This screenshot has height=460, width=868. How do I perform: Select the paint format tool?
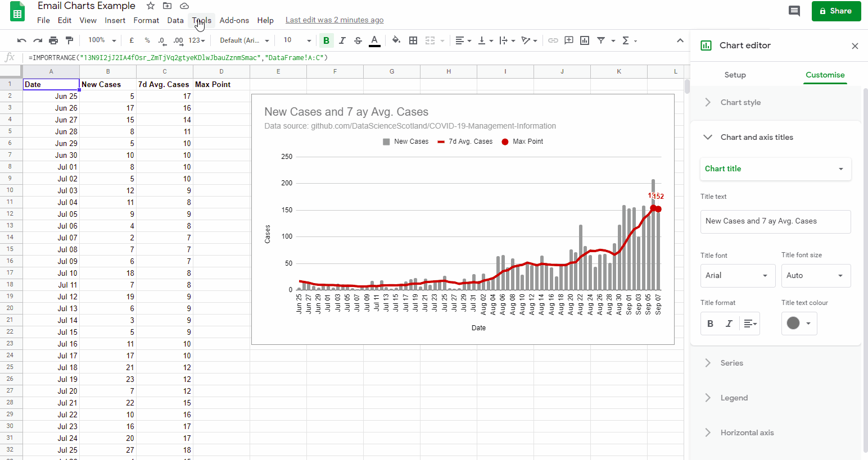(x=70, y=40)
